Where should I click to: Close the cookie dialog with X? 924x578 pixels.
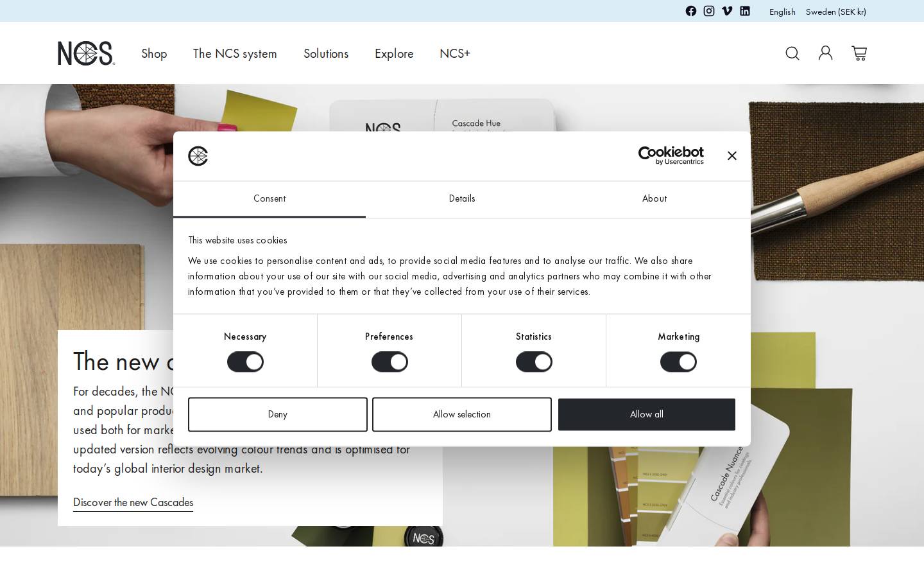pyautogui.click(x=732, y=156)
